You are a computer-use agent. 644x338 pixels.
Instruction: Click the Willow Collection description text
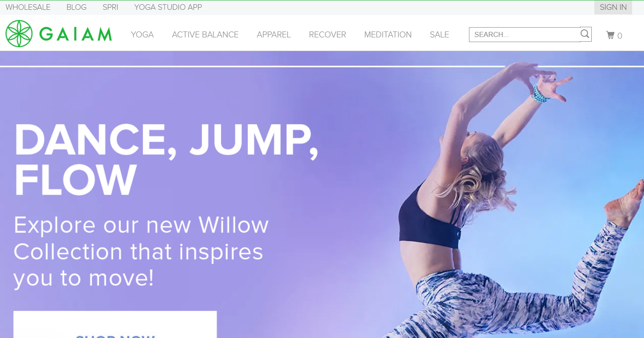coord(141,251)
